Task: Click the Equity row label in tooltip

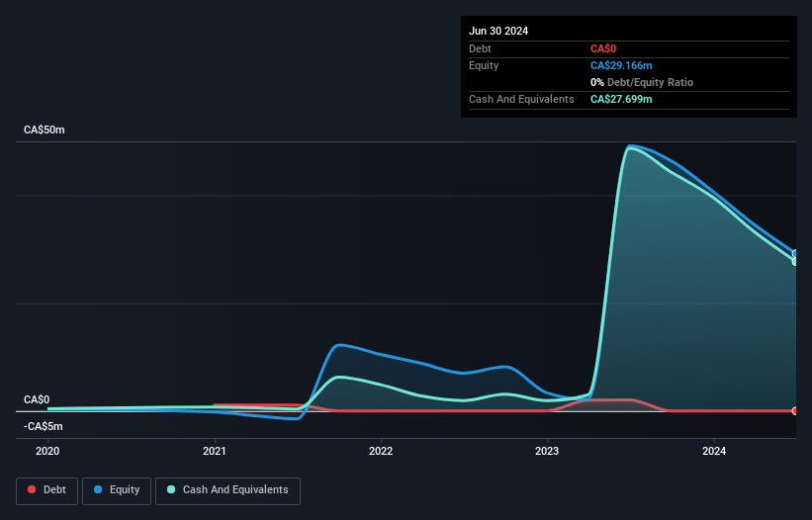Action: click(x=484, y=65)
